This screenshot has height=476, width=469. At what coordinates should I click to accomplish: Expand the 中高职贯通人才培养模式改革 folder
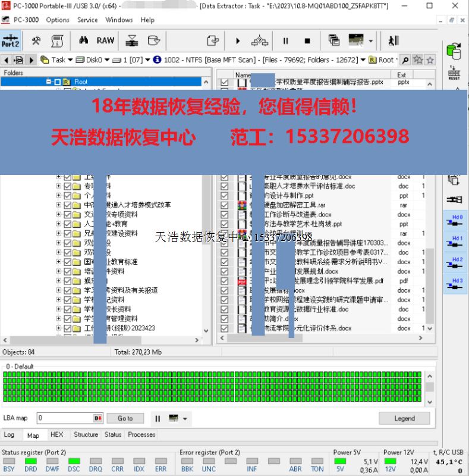pos(59,205)
